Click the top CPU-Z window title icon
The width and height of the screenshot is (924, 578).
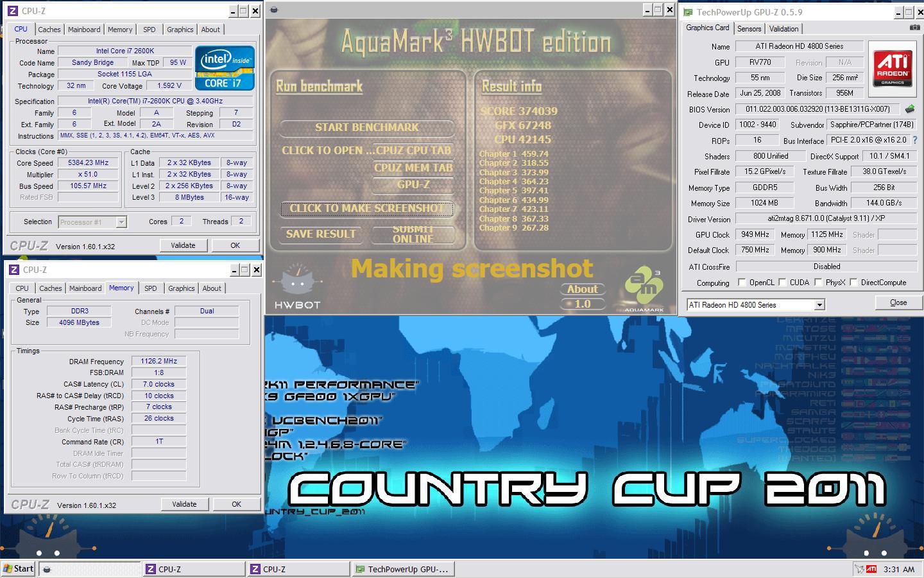pos(12,11)
